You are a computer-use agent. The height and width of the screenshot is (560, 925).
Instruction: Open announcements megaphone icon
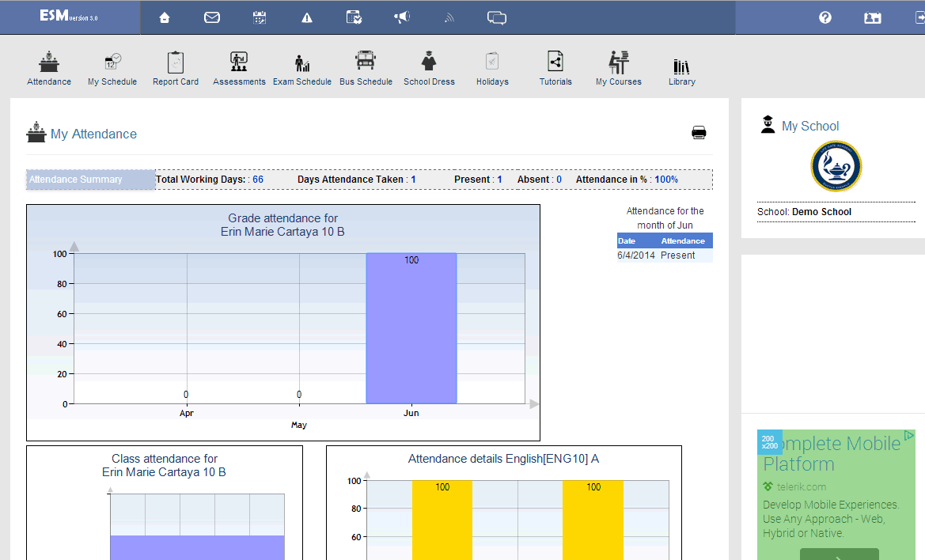402,17
